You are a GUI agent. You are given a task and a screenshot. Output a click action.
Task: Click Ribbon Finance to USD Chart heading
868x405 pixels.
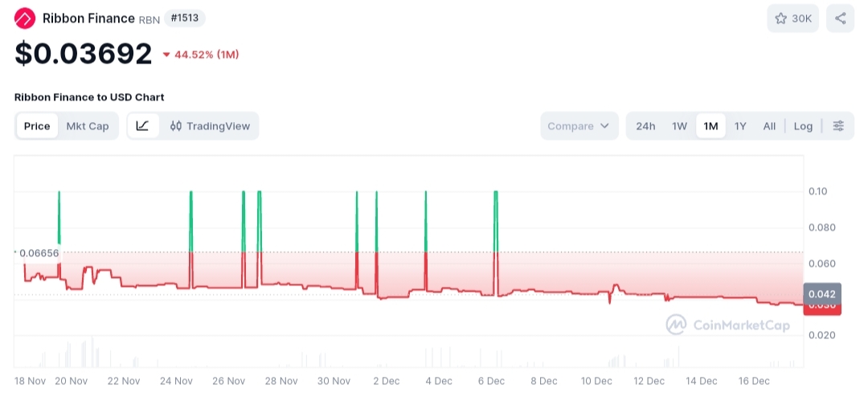pos(89,97)
